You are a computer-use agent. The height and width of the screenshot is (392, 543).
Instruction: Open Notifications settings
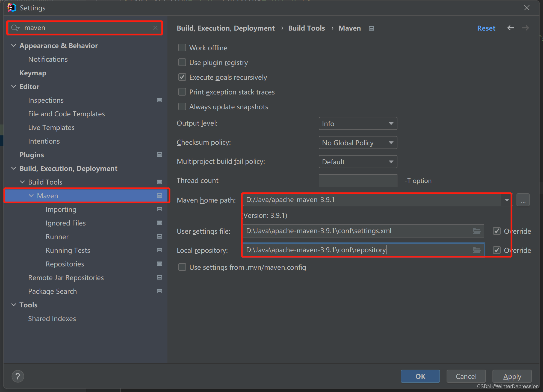pyautogui.click(x=48, y=59)
